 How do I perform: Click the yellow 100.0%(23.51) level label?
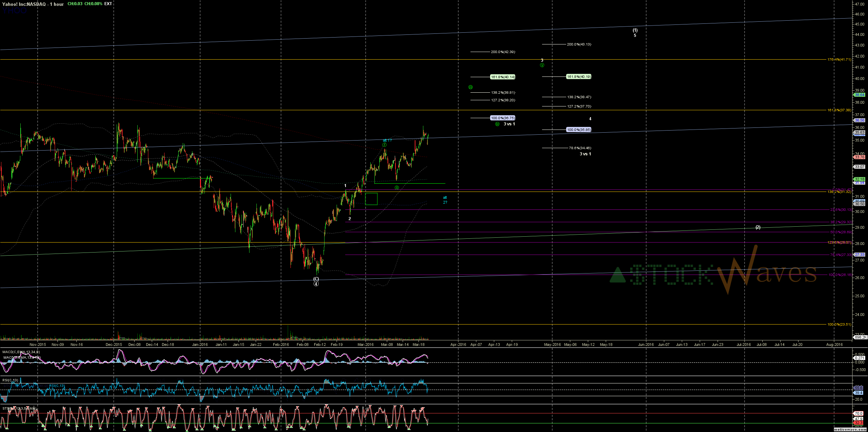(x=839, y=325)
